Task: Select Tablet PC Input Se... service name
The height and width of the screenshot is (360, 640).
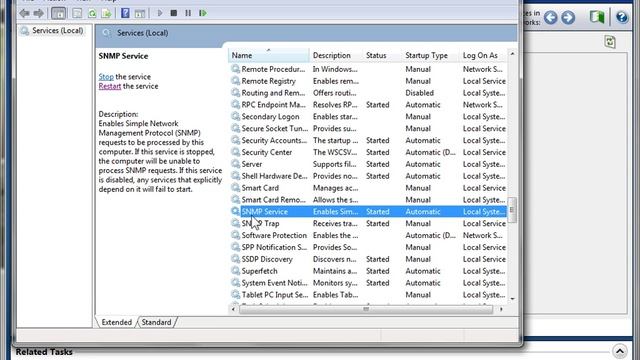Action: pos(275,294)
